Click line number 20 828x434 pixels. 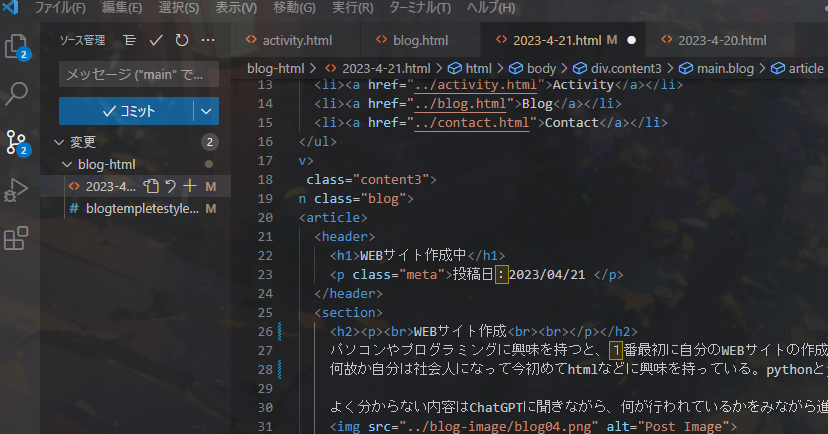pyautogui.click(x=265, y=218)
